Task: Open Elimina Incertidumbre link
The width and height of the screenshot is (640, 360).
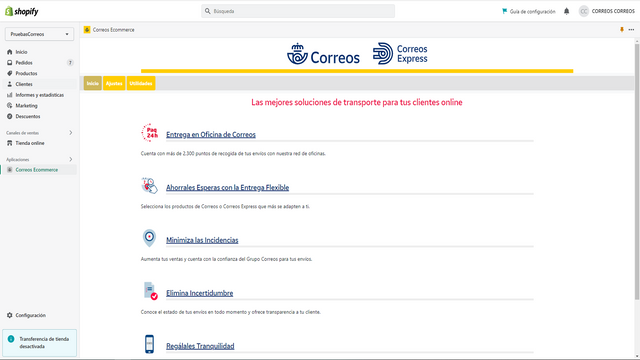Action: tap(200, 293)
